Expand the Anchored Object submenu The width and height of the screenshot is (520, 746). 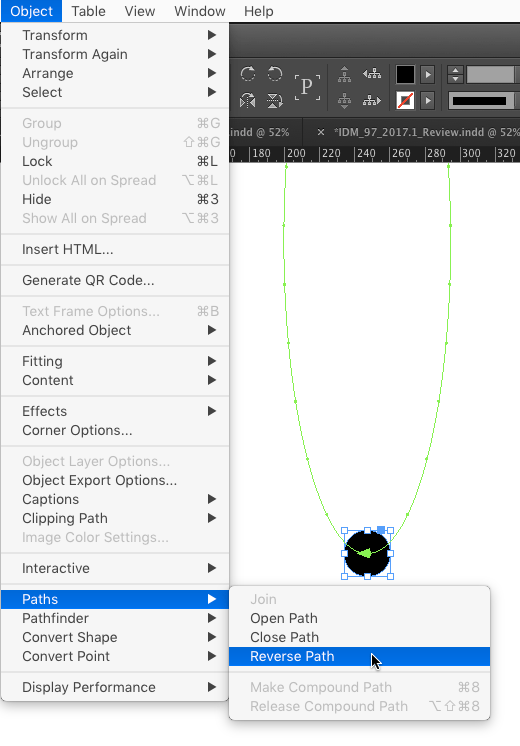point(115,330)
